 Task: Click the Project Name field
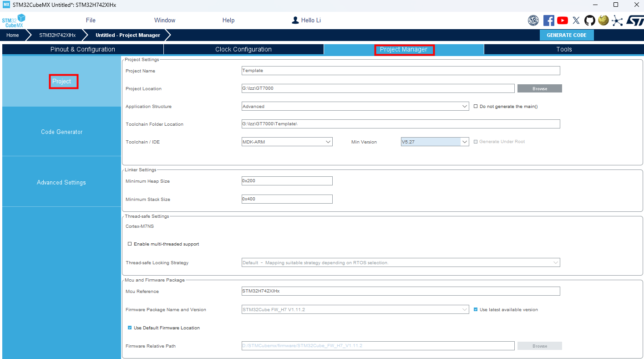pyautogui.click(x=401, y=71)
